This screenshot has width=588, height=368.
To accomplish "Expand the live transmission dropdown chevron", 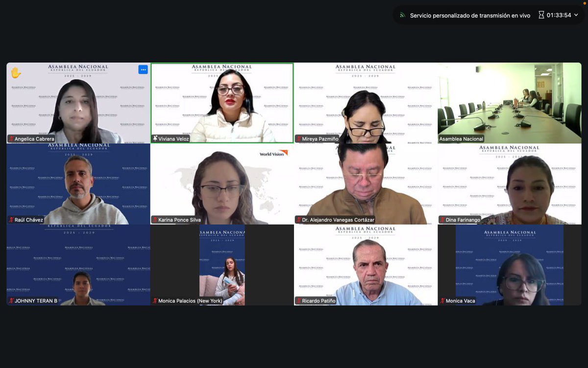I will coord(576,15).
